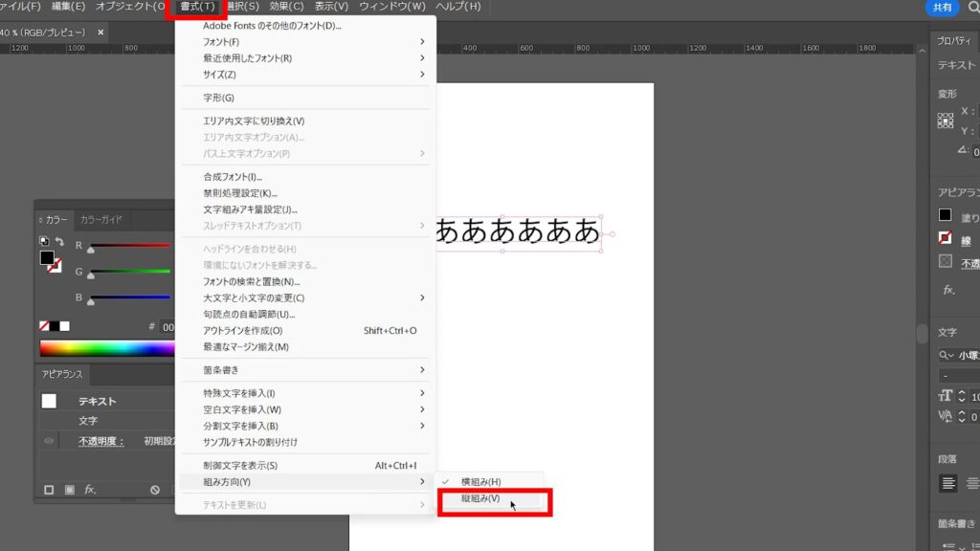The width and height of the screenshot is (980, 551).
Task: Expand the フォント(F) submenu
Action: 306,42
